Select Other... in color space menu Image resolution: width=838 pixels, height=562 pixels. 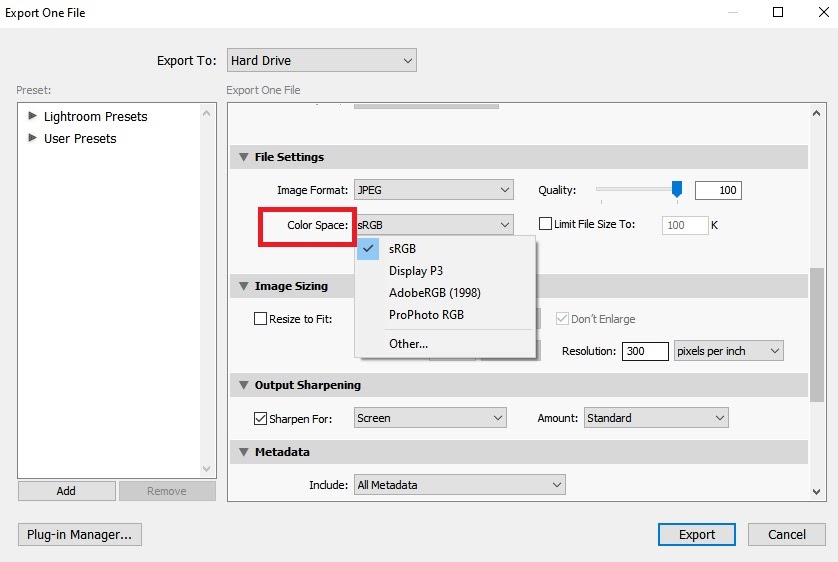(445, 344)
